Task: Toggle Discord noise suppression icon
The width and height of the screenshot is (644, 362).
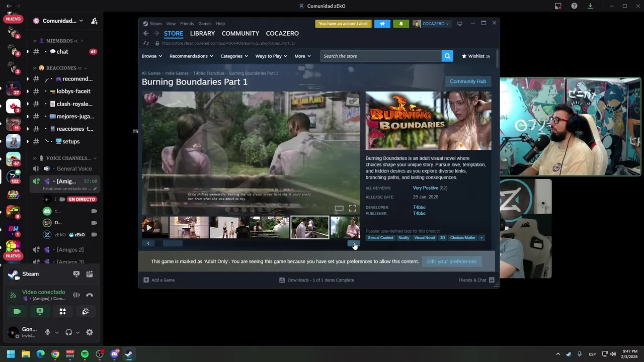Action: (76, 295)
